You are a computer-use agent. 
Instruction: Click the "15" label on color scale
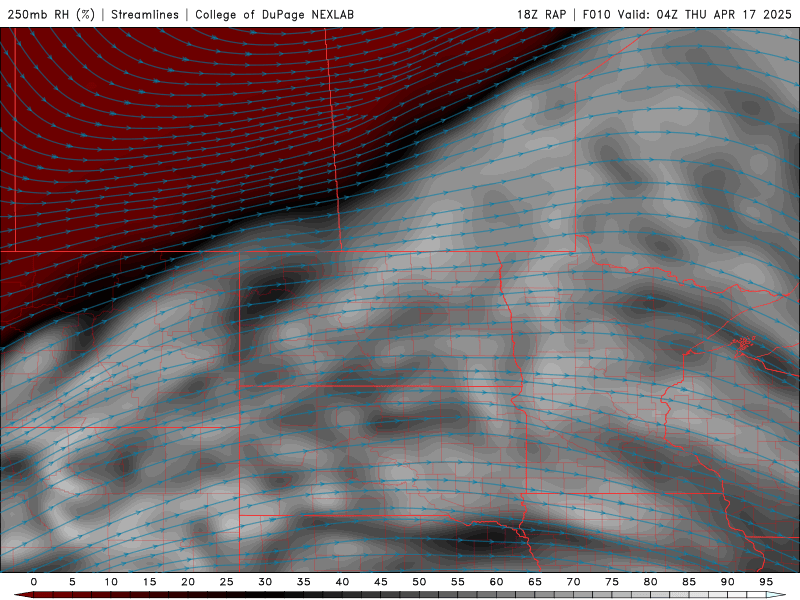(149, 582)
